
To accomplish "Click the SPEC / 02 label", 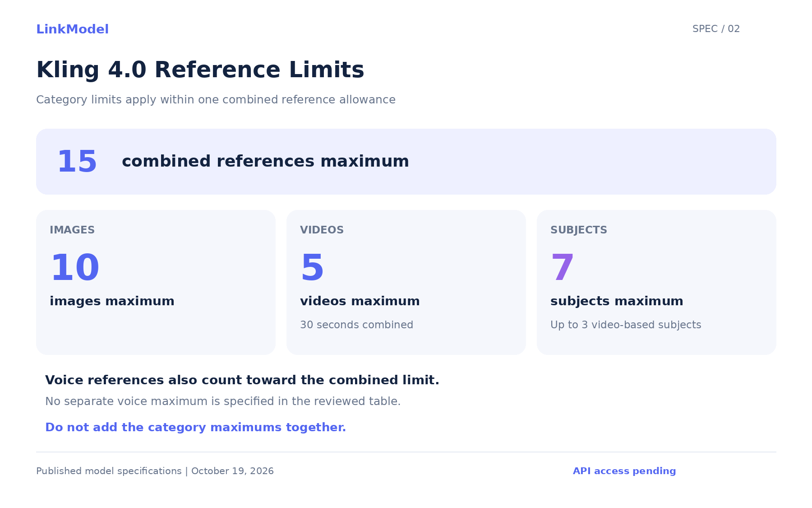I will [716, 29].
